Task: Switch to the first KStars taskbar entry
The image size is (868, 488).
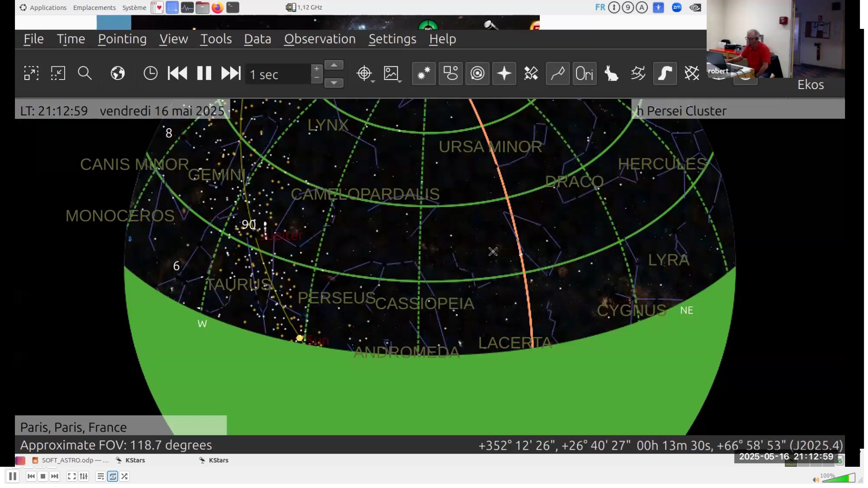Action: click(x=130, y=460)
